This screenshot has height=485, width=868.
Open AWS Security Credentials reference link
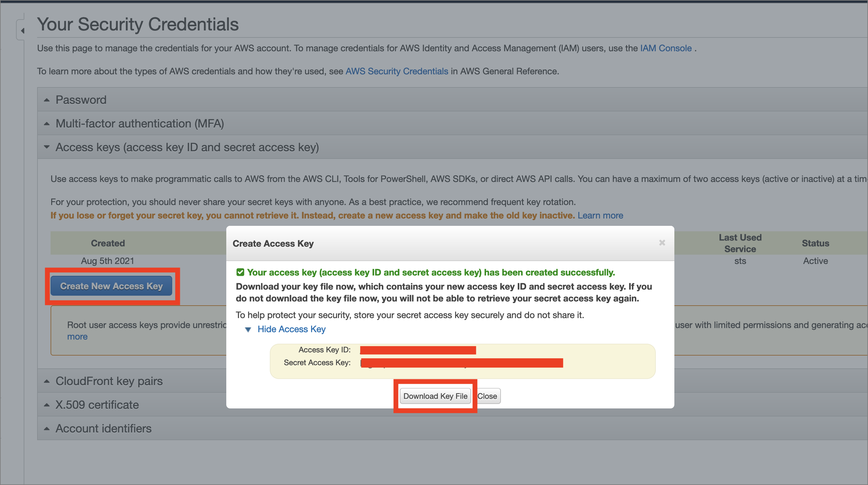tap(397, 71)
